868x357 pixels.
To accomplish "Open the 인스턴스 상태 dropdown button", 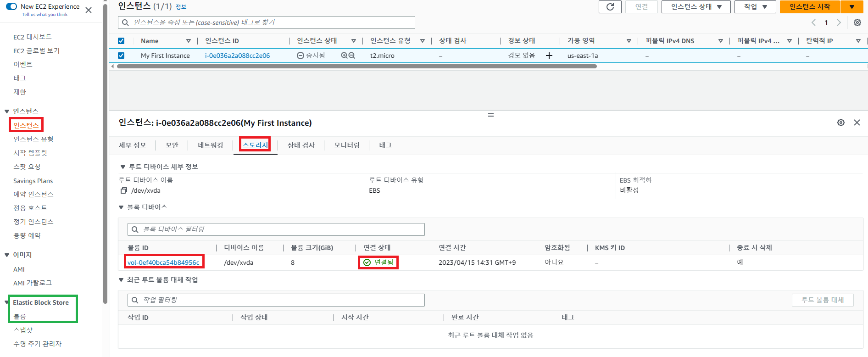I will [696, 7].
